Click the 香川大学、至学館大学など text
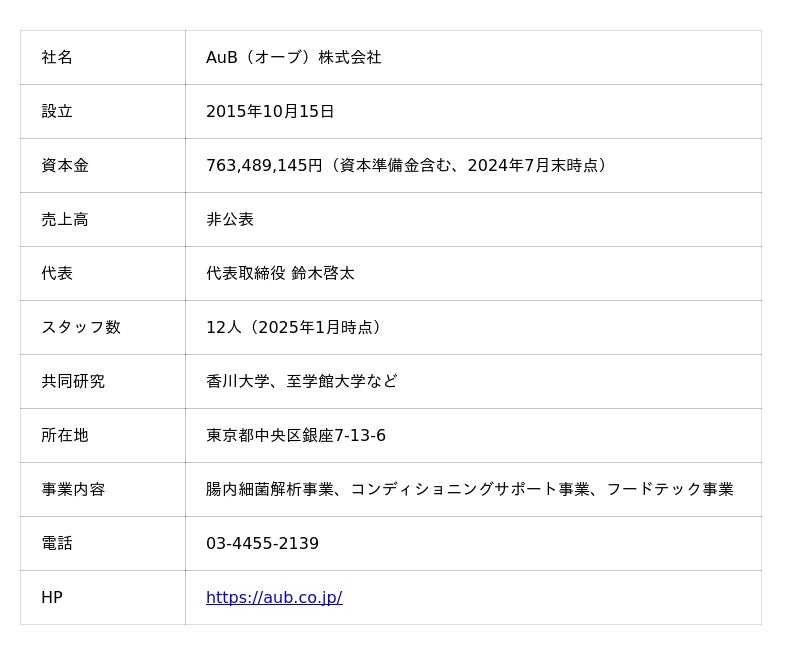Image resolution: width=800 pixels, height=655 pixels. click(302, 382)
